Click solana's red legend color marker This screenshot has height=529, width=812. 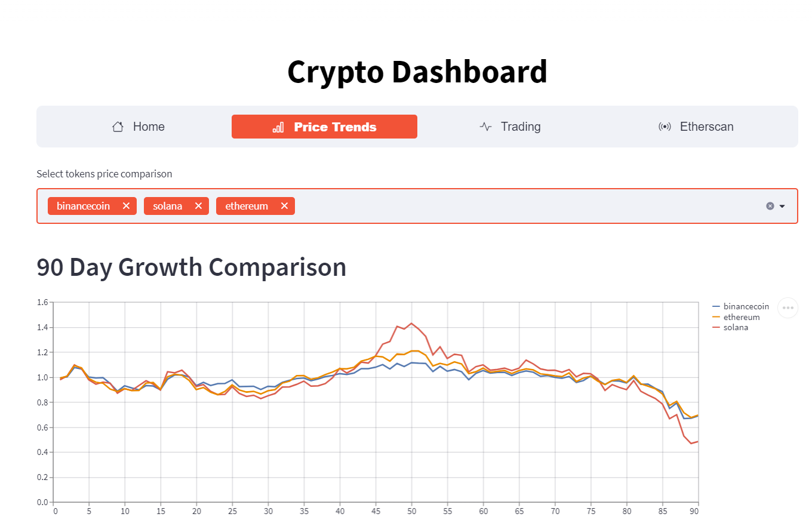pos(716,327)
